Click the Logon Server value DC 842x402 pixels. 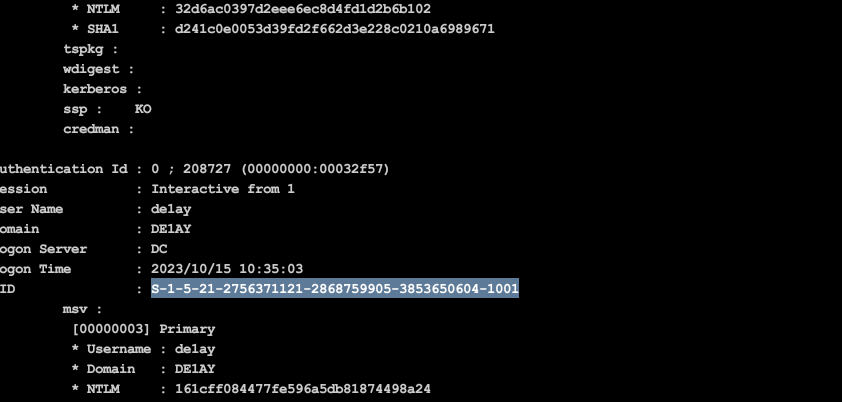159,249
